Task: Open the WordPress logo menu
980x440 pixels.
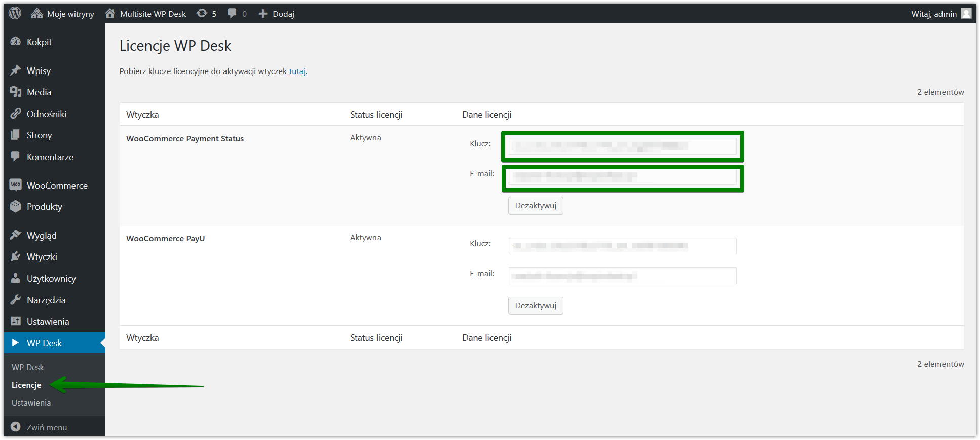Action: 15,13
